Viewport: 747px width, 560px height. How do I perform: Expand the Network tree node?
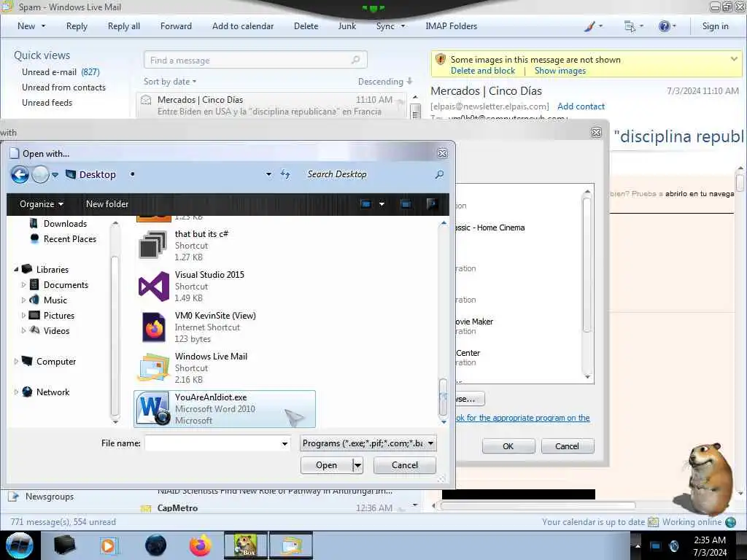[x=16, y=392]
